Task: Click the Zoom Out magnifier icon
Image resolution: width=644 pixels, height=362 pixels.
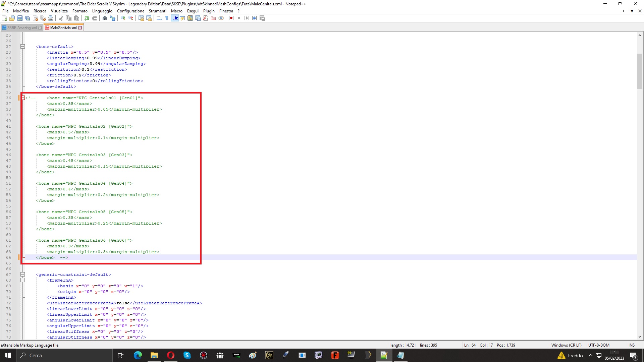Action: click(x=131, y=18)
